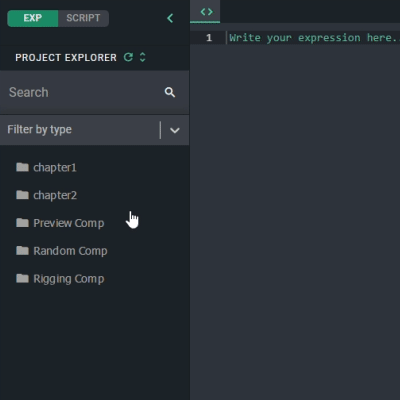Click line number 1 in gutter

209,38
